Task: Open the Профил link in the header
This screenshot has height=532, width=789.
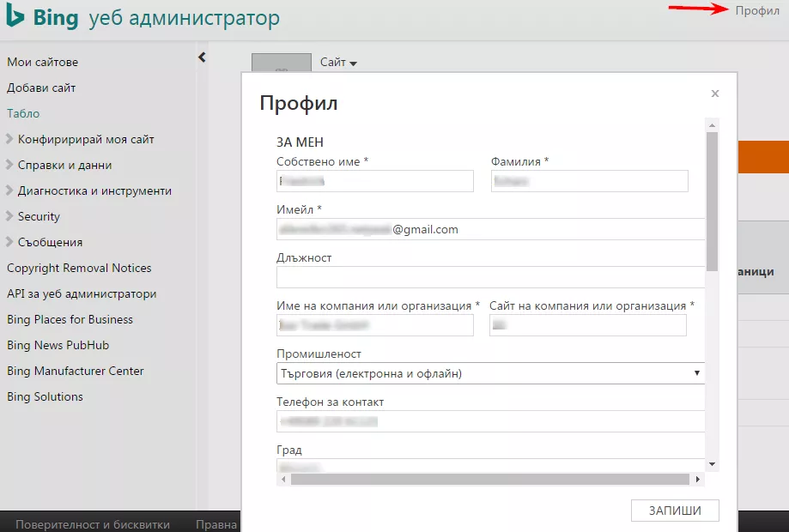Action: coord(757,10)
